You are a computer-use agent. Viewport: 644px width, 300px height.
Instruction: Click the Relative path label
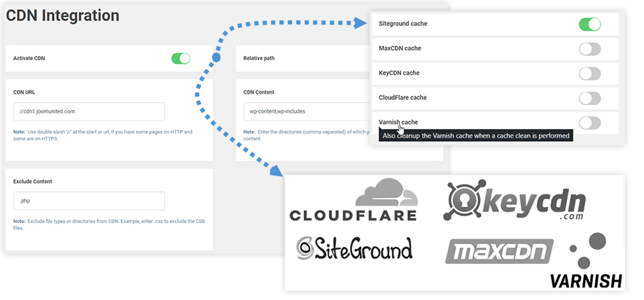point(259,58)
